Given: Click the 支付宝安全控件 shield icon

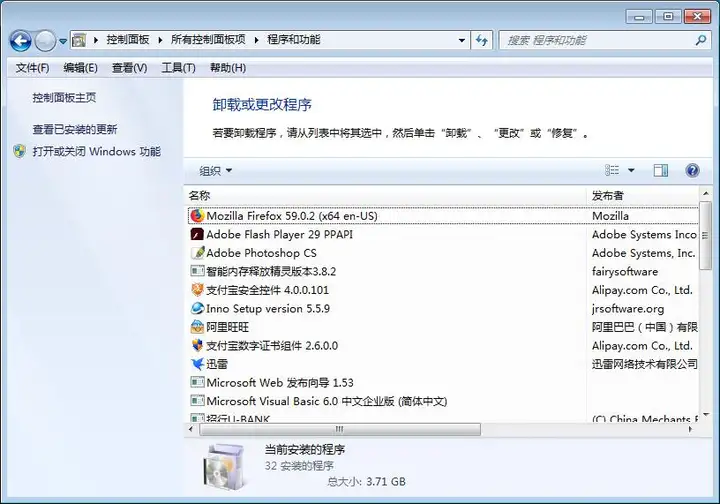Looking at the screenshot, I should click(197, 290).
